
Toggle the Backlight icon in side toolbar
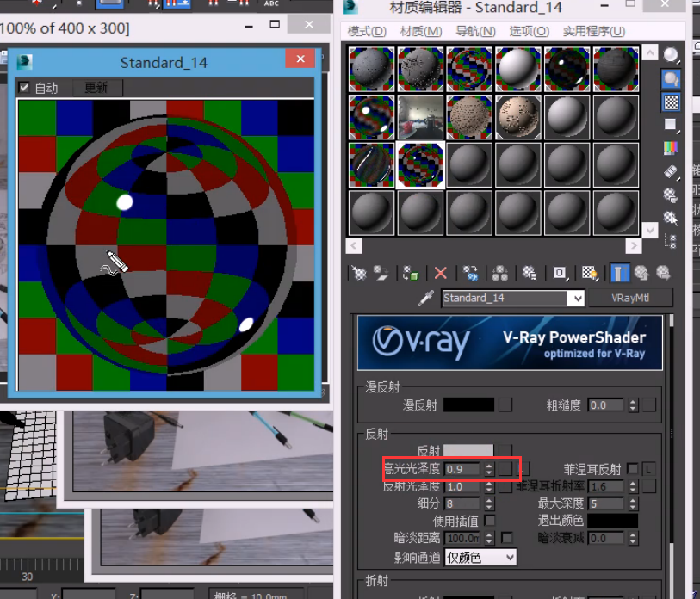click(x=671, y=79)
